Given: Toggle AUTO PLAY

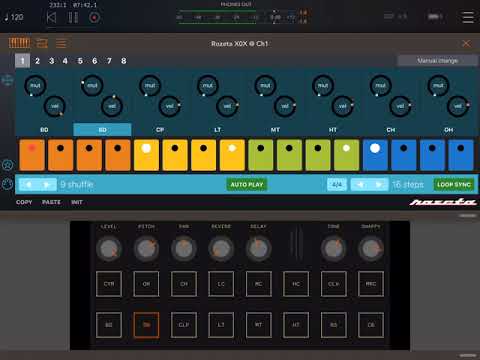Looking at the screenshot, I should [247, 184].
